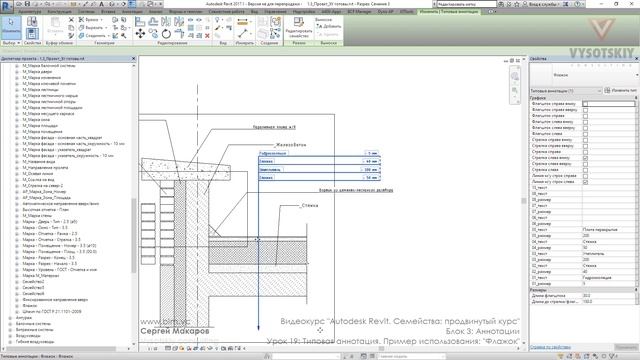Click the navigation wheel icon in view
640x360 pixels.
coord(515,76)
